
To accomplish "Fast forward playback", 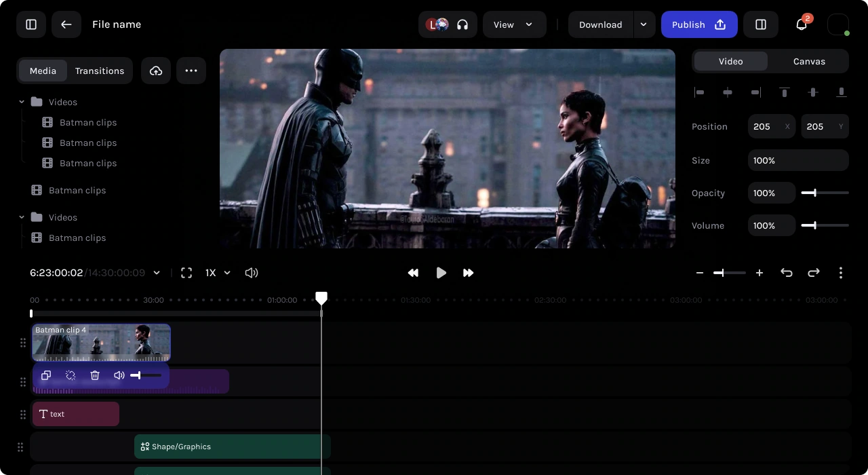I will [468, 273].
